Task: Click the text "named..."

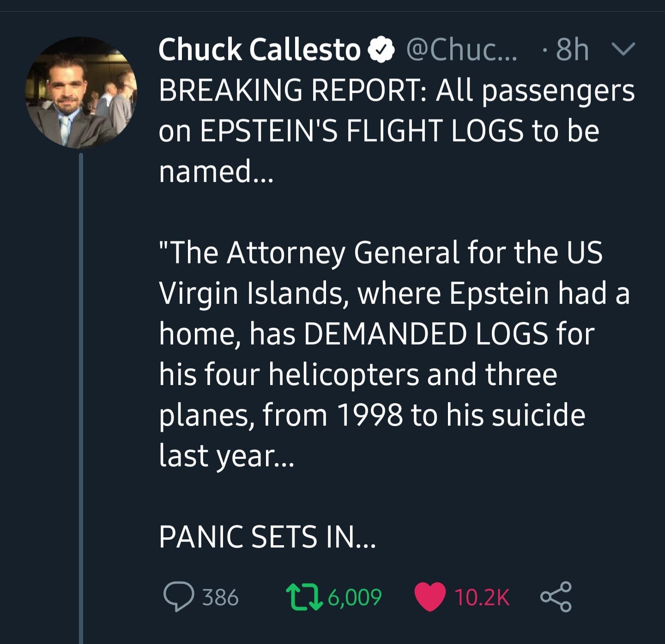Action: tap(216, 171)
